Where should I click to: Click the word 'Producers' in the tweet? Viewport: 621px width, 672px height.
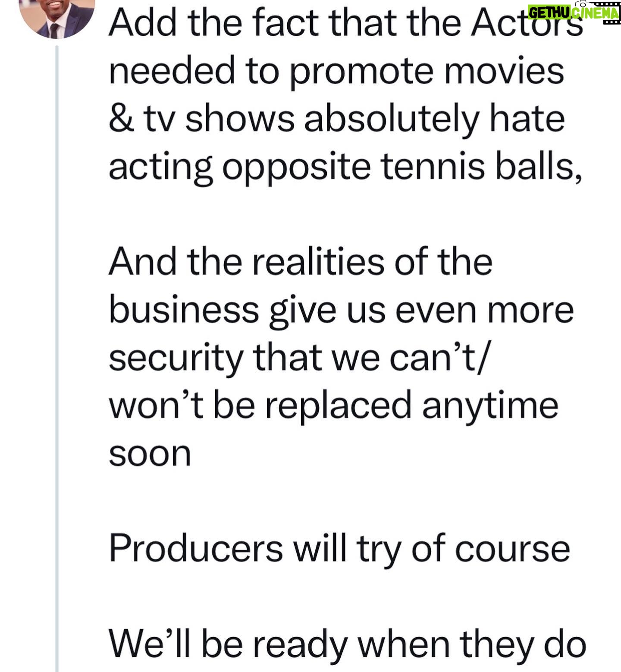tap(196, 548)
